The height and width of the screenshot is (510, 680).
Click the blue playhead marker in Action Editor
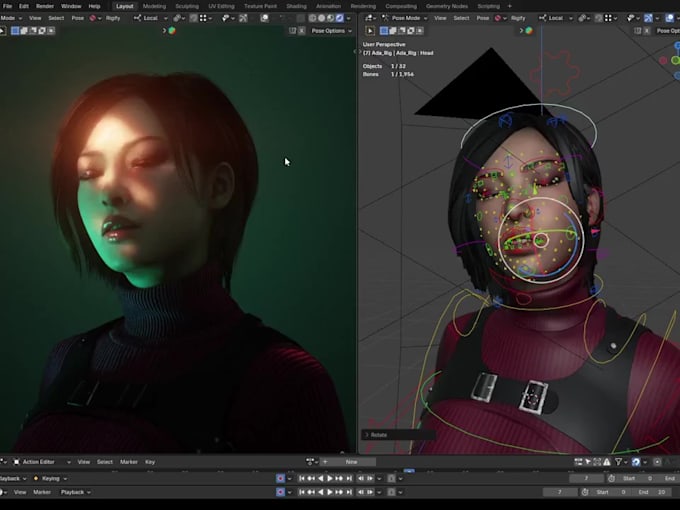click(x=409, y=471)
